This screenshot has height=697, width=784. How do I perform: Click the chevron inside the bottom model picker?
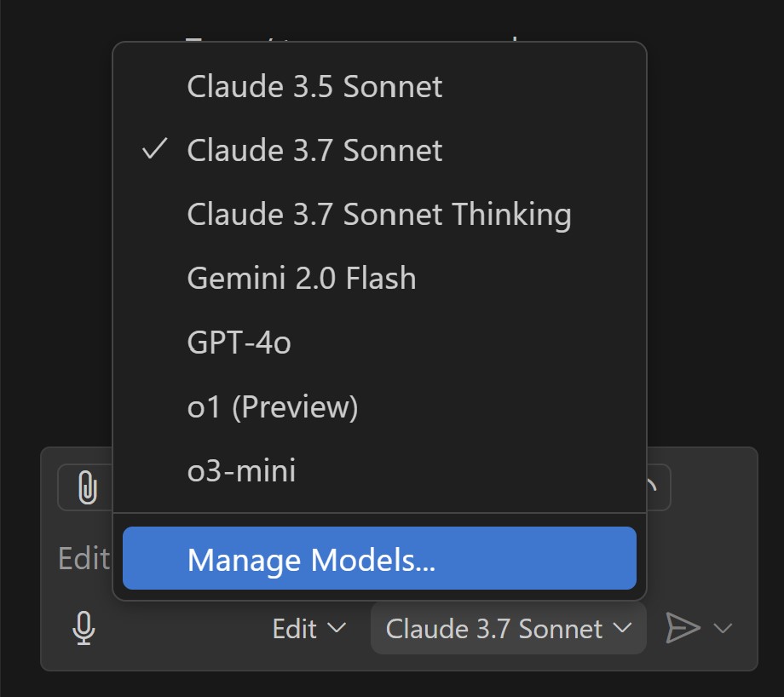click(623, 629)
